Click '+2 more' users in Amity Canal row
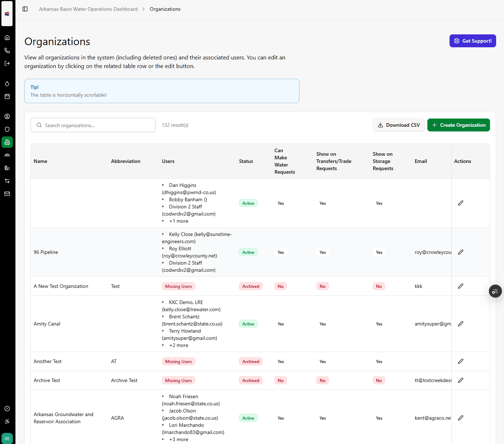 179,345
